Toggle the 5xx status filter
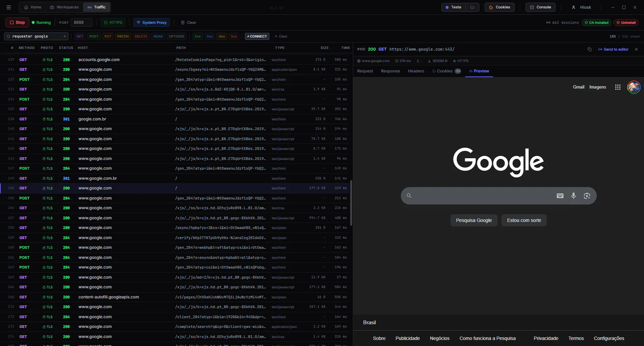 tap(234, 36)
